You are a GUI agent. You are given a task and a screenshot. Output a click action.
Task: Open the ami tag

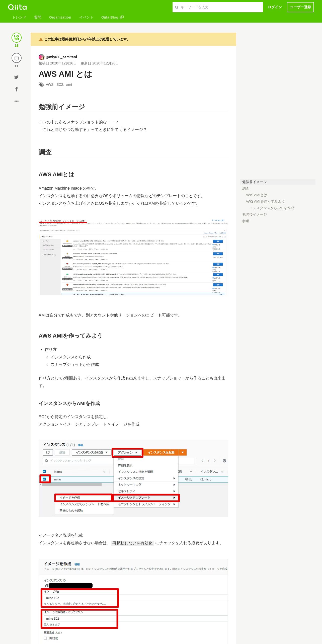click(69, 85)
